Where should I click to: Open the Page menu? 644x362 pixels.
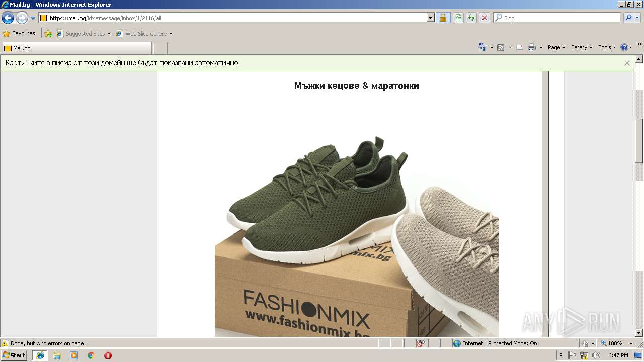[556, 47]
